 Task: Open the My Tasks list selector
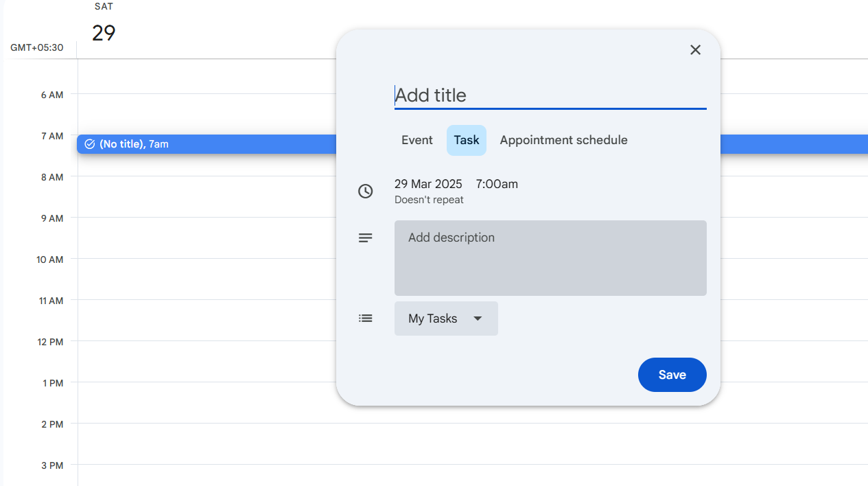tap(439, 318)
